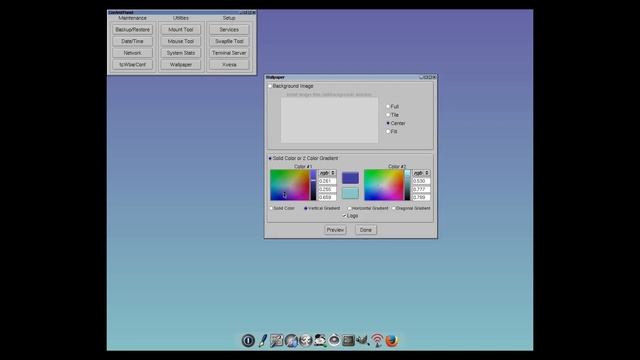Click the dark bird-shaped dock icon
640x360 pixels.
[362, 340]
